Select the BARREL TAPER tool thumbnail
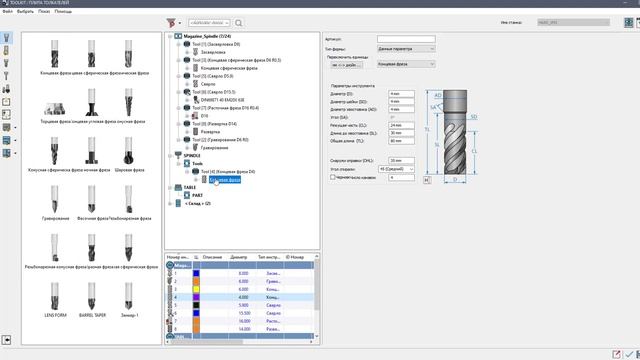 click(x=91, y=296)
